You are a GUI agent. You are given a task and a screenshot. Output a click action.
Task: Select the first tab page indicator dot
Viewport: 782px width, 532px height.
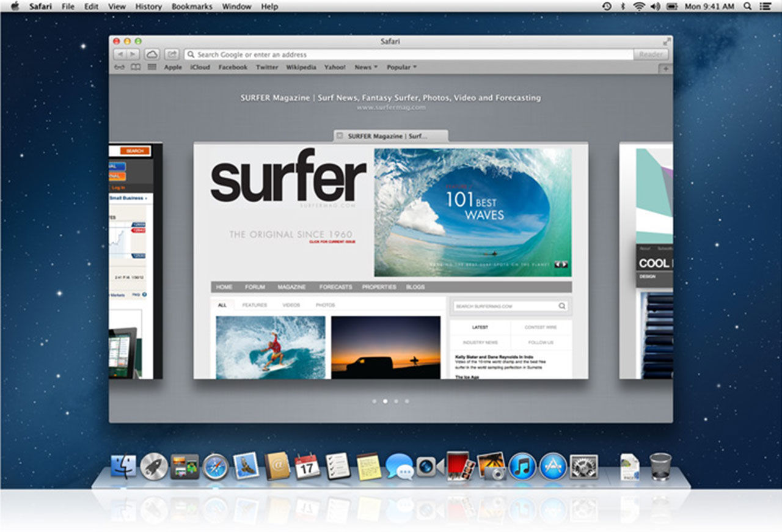tap(374, 401)
